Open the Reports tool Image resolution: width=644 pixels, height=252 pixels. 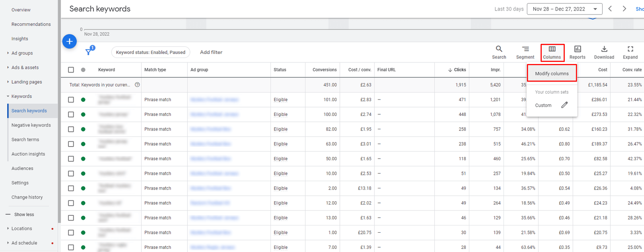(577, 52)
